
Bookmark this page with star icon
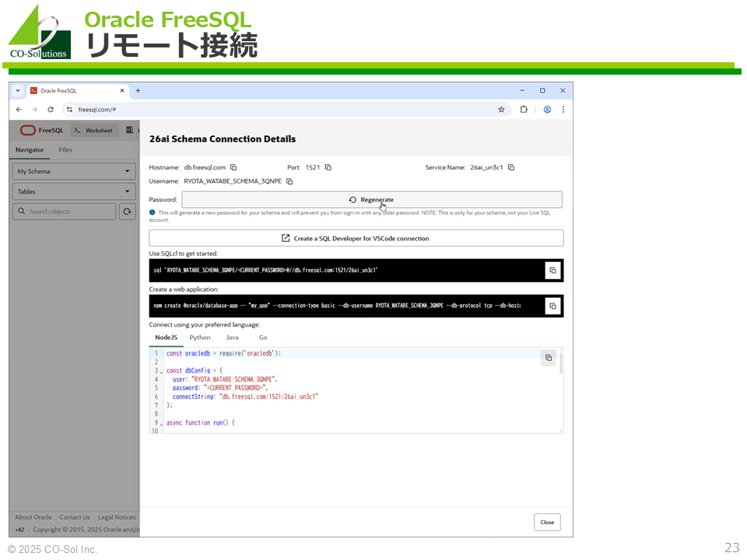click(501, 110)
